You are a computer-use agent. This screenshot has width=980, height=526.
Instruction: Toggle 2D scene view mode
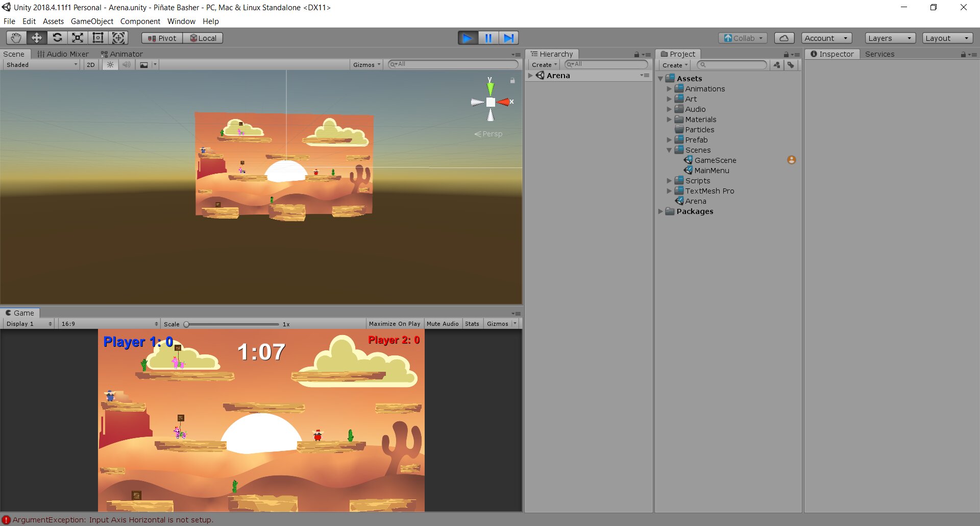click(91, 65)
